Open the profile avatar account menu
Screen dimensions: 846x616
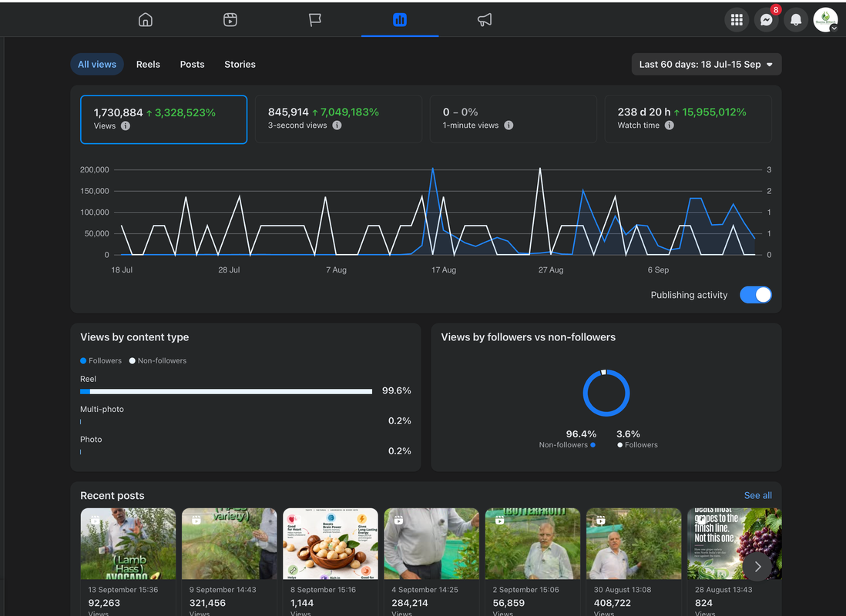click(x=825, y=20)
